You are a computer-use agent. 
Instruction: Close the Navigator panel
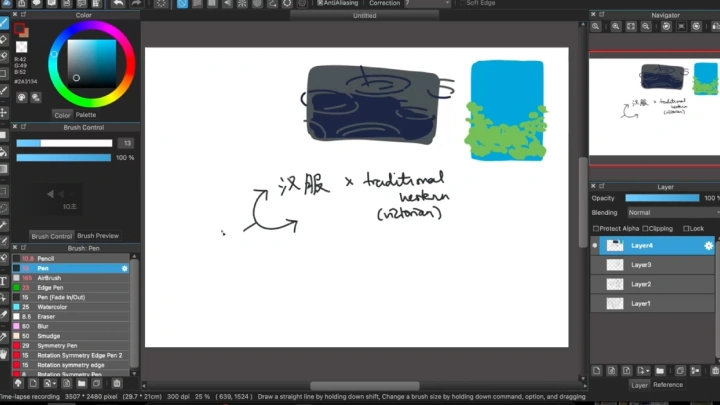tap(593, 15)
